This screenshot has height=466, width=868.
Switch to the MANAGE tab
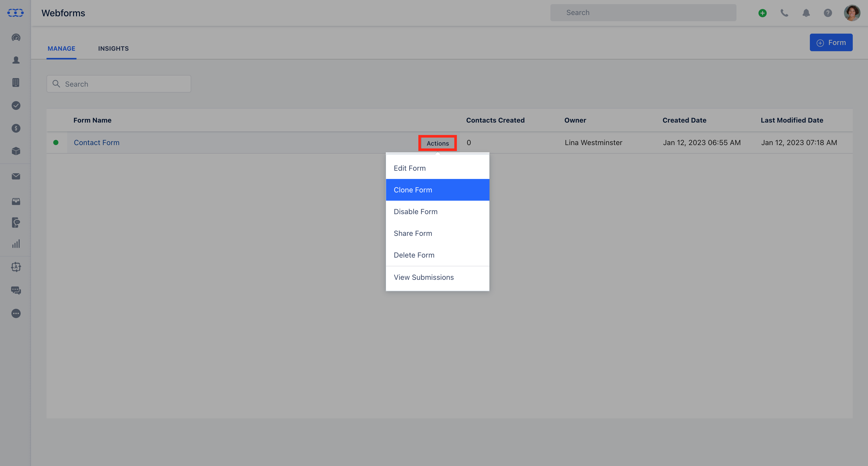[61, 49]
